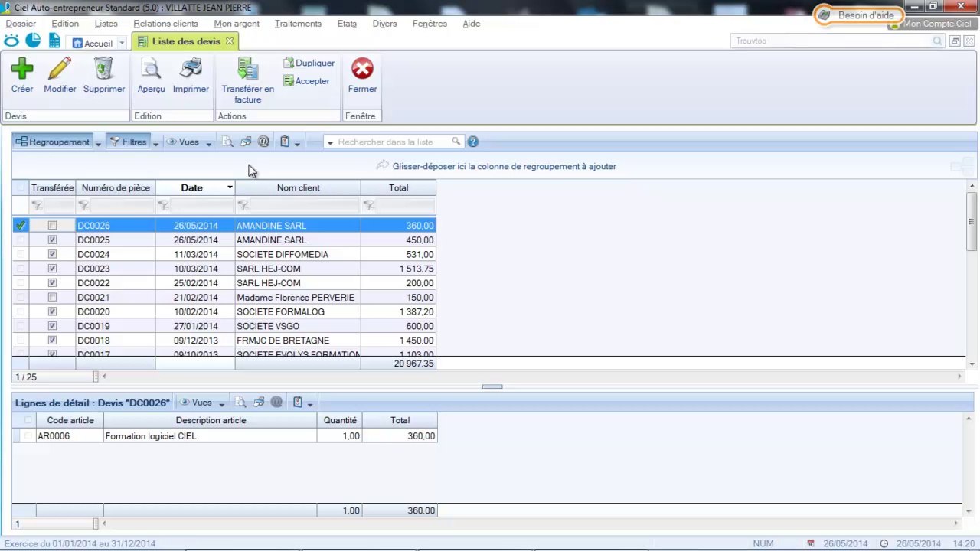Image resolution: width=980 pixels, height=551 pixels.
Task: Click the help icon next to list search
Action: coord(473,142)
